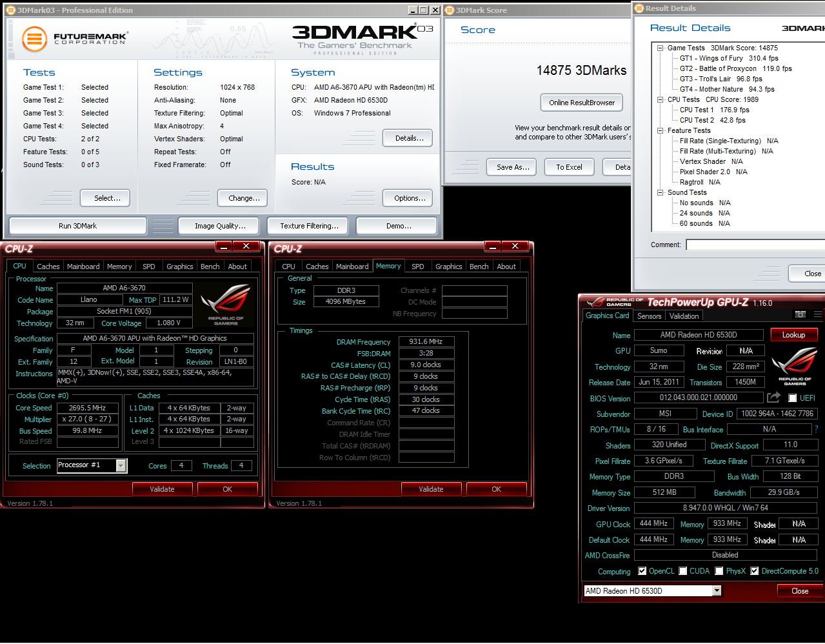Image resolution: width=825 pixels, height=644 pixels.
Task: Enable the CUDA computing checkbox
Action: coord(682,570)
